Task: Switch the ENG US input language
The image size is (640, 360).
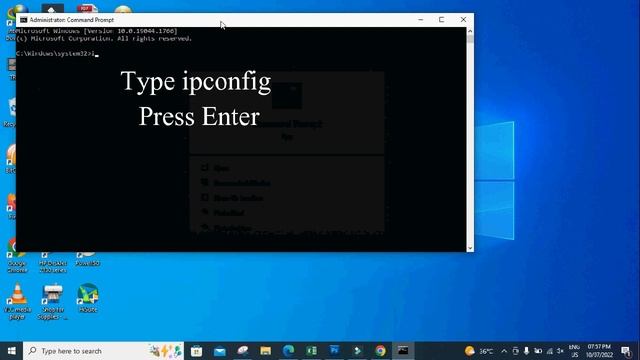Action: pos(574,351)
